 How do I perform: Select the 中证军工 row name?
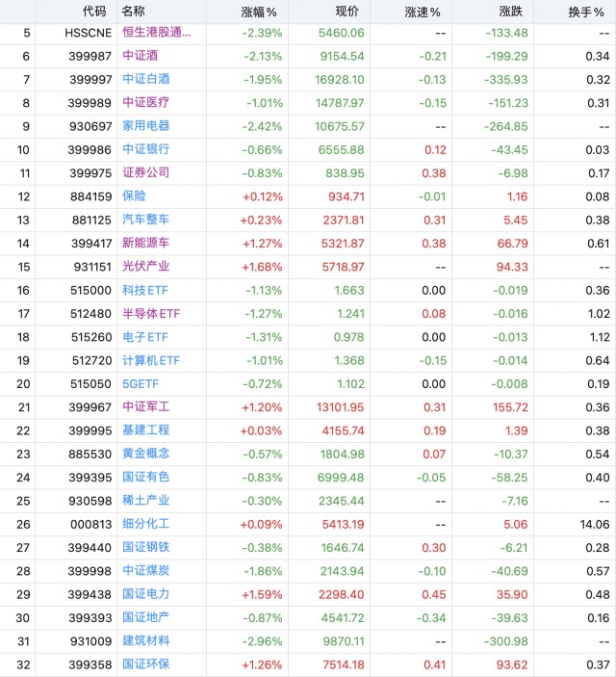pos(146,406)
